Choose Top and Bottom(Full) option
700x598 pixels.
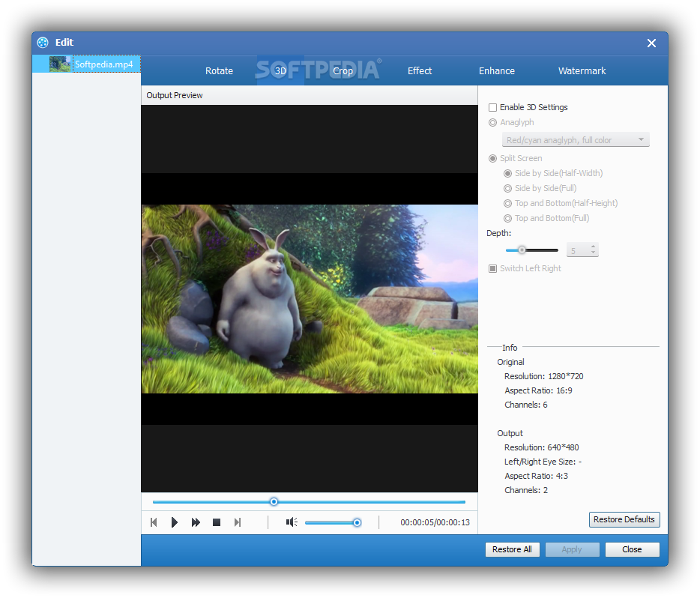pos(508,219)
